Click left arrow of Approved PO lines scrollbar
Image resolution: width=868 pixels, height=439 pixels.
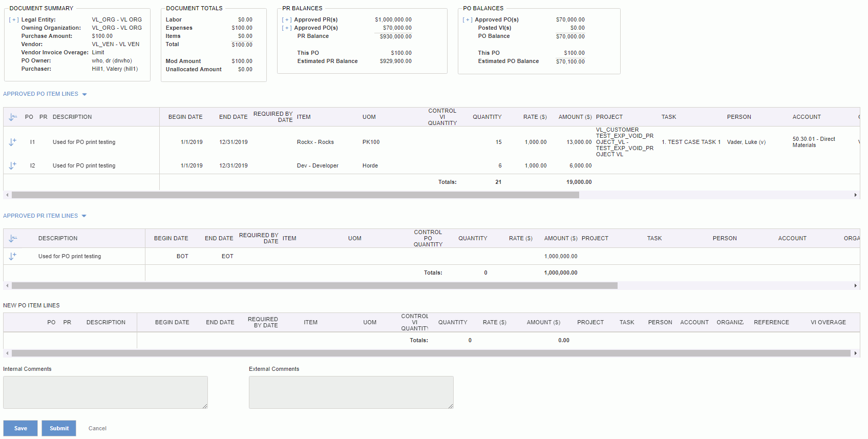[7, 195]
